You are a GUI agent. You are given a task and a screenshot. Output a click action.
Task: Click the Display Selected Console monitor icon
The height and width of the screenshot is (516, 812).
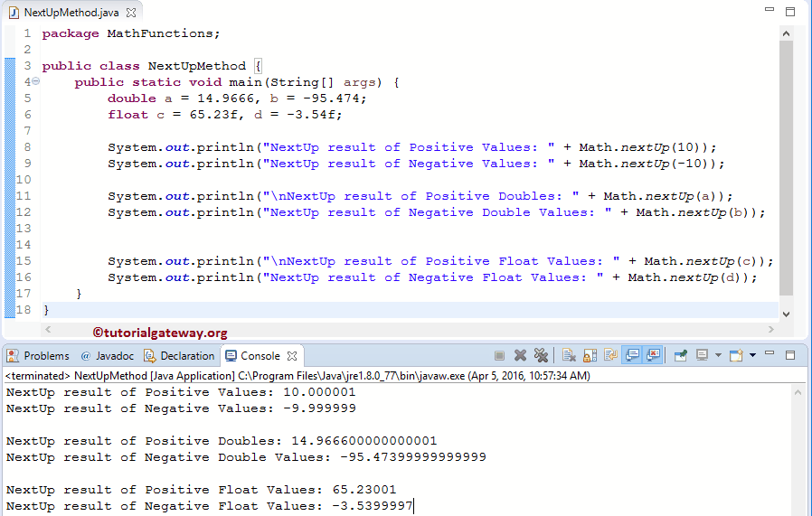point(703,355)
